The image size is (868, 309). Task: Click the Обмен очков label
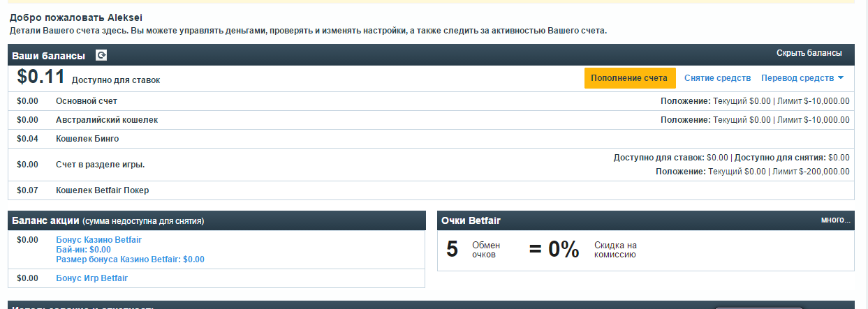(486, 250)
